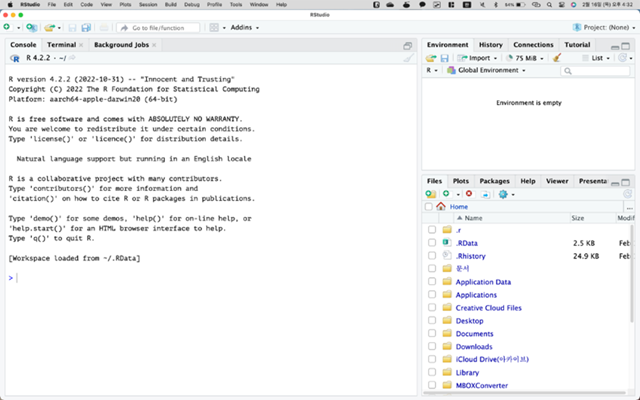Open Spotlight search in macOS menu bar
640x400 pixels.
(x=549, y=4)
